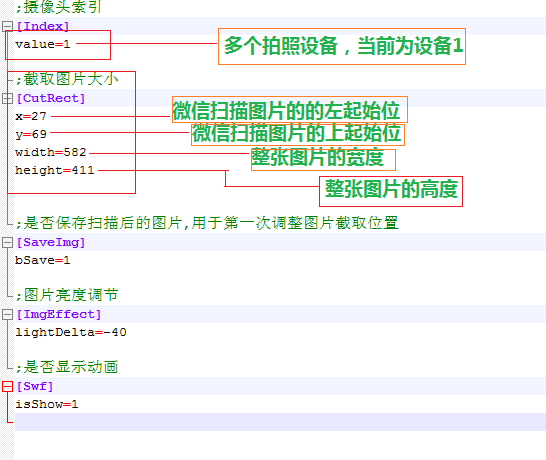The image size is (546, 460).
Task: Click the [ImgEffect] section header text
Action: (59, 314)
